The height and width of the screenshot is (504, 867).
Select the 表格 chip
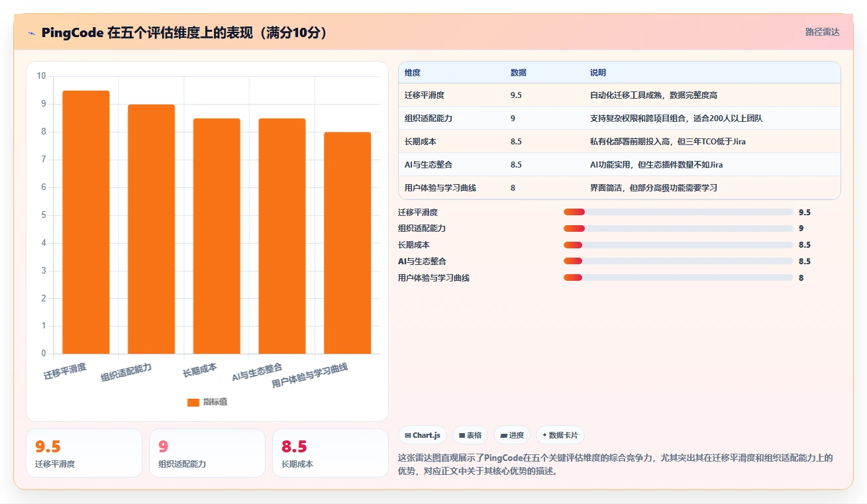click(x=470, y=435)
